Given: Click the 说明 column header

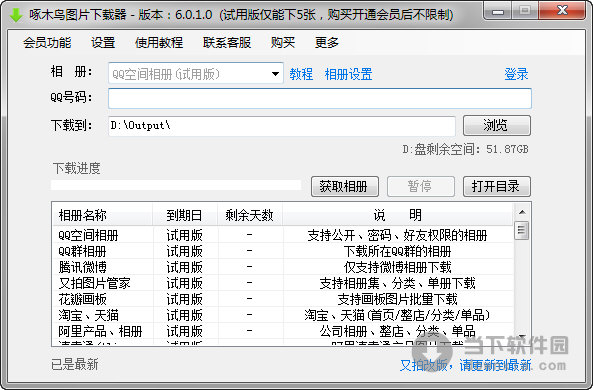Looking at the screenshot, I should (x=398, y=215).
